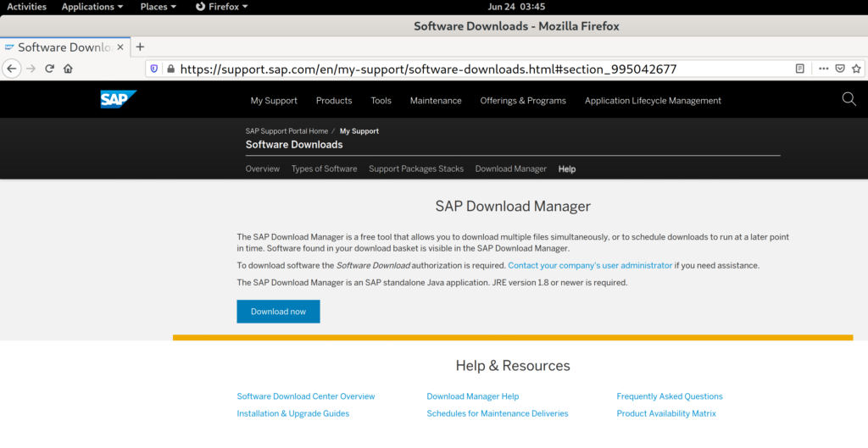This screenshot has height=448, width=868.
Task: Open the page actions three-dots menu
Action: tap(823, 69)
